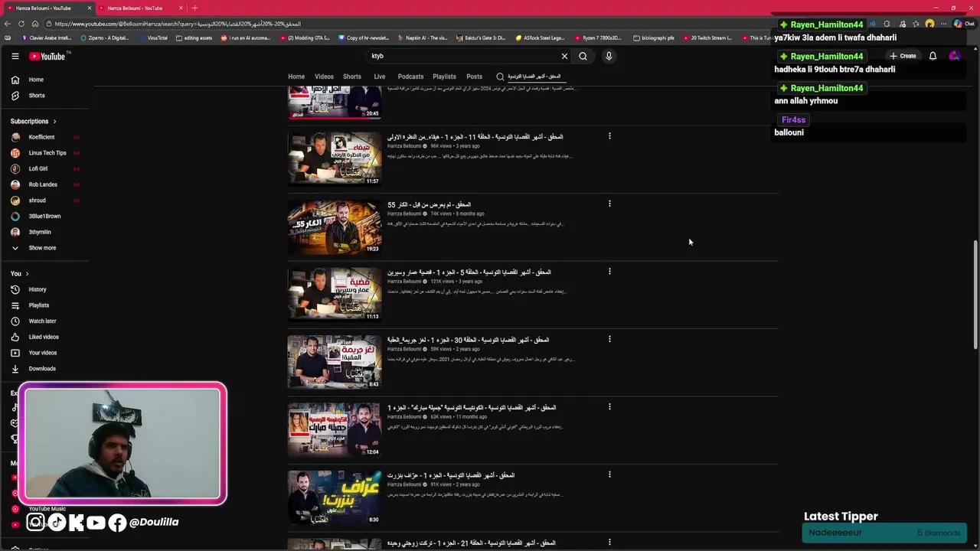Expand Show more subscriptions
The height and width of the screenshot is (551, 980).
pyautogui.click(x=42, y=248)
